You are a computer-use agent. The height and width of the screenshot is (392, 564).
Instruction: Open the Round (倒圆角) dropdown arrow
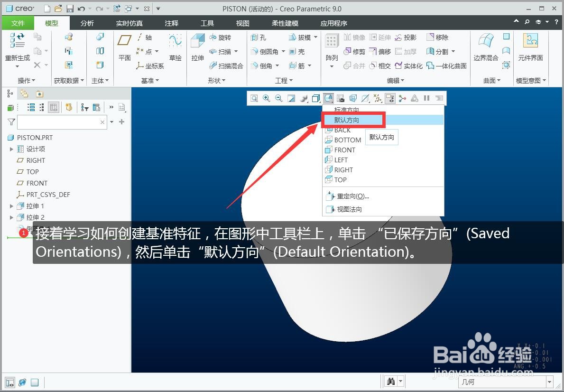[283, 52]
